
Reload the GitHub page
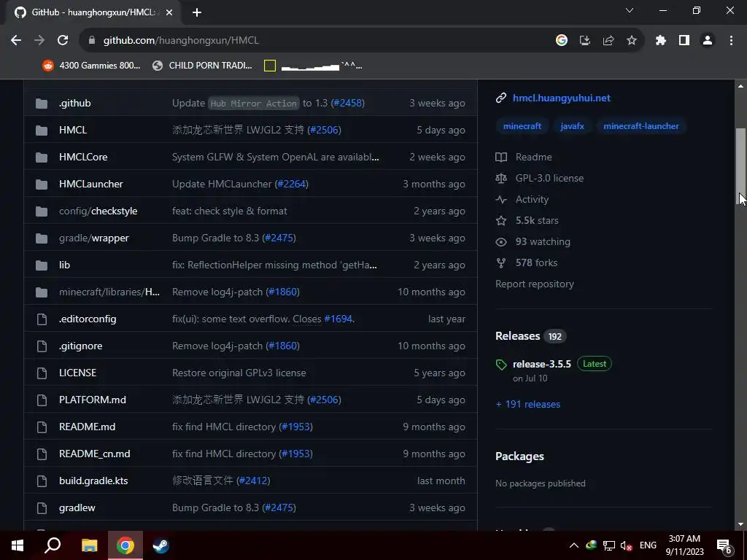[x=63, y=41]
